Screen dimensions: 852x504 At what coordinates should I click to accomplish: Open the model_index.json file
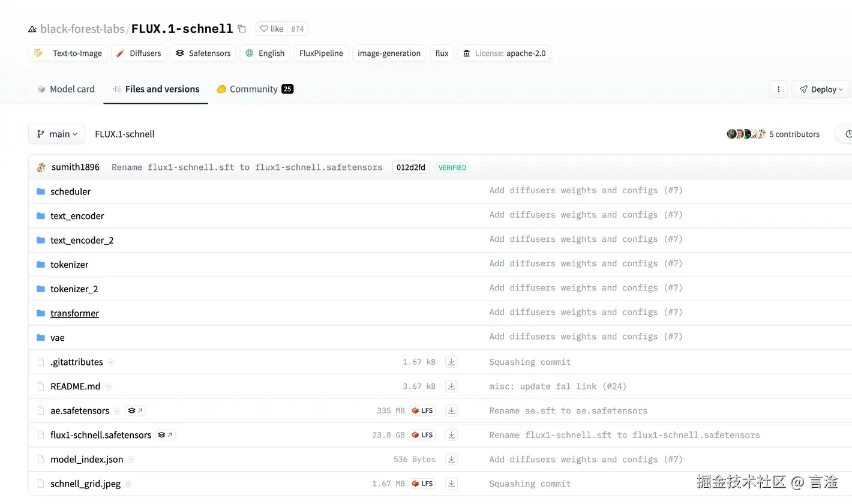87,460
